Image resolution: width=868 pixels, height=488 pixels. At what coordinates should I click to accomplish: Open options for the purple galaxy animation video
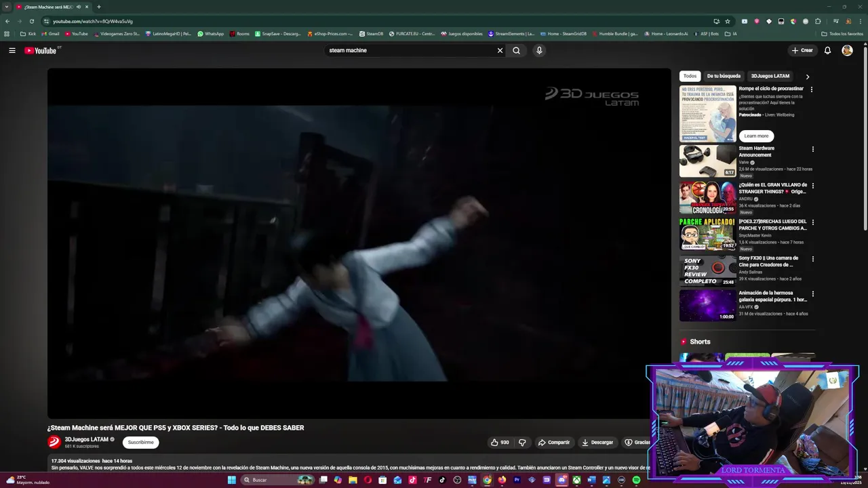pyautogui.click(x=813, y=294)
